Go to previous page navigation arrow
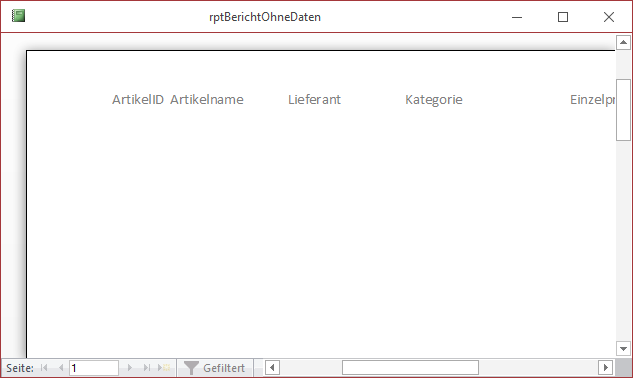633x378 pixels. pos(61,368)
